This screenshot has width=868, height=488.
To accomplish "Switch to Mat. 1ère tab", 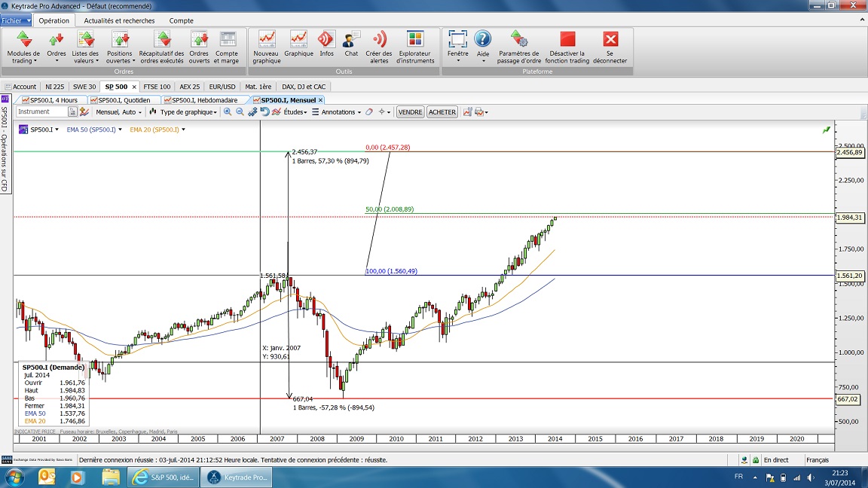I will [x=258, y=87].
